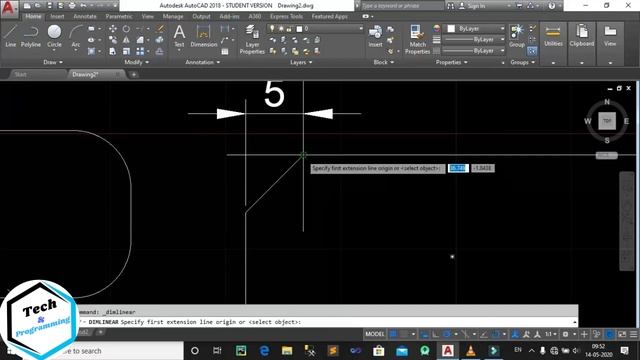The image size is (640, 360).
Task: Click the Array tool in Modify panel
Action: click(140, 51)
